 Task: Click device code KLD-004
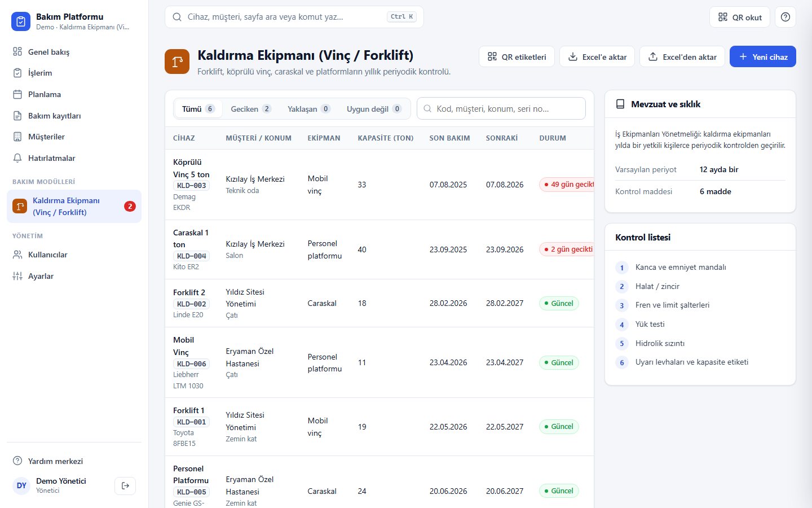click(x=192, y=256)
